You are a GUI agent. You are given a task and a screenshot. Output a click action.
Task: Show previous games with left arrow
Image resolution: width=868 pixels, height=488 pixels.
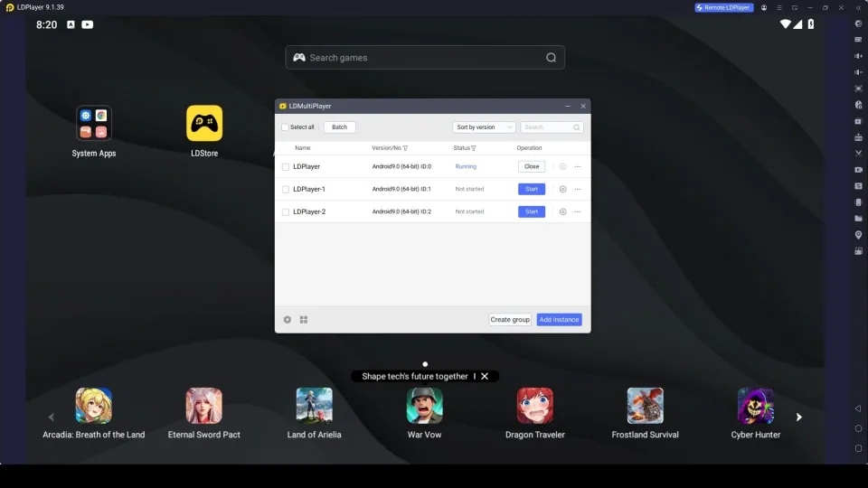click(51, 418)
